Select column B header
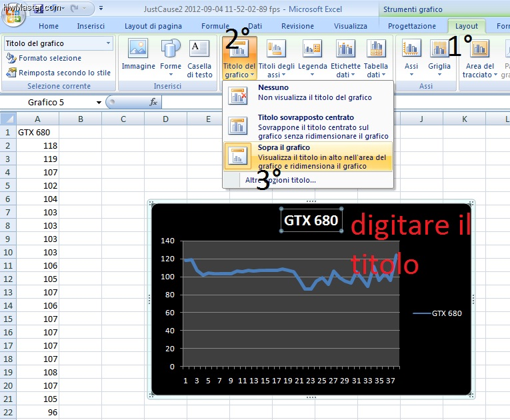 (x=81, y=119)
